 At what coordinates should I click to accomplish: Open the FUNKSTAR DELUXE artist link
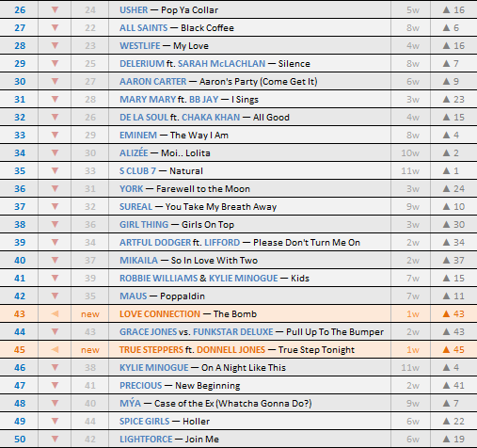[x=233, y=332]
